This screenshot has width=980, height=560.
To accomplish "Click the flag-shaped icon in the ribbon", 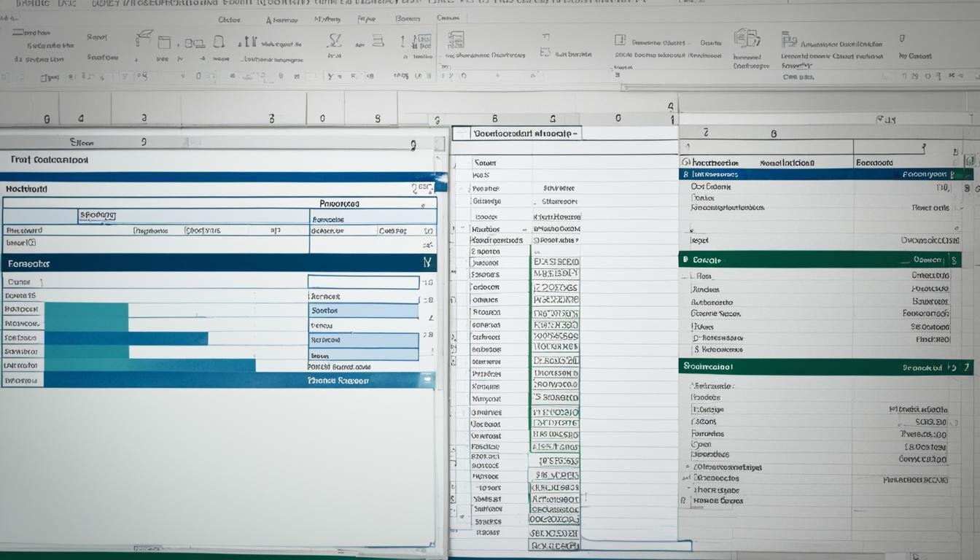I will pos(144,40).
